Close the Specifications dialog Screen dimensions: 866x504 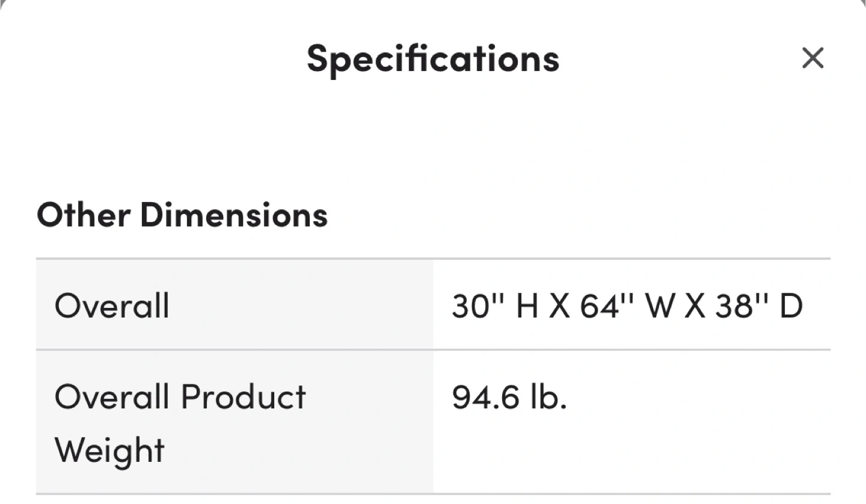812,58
